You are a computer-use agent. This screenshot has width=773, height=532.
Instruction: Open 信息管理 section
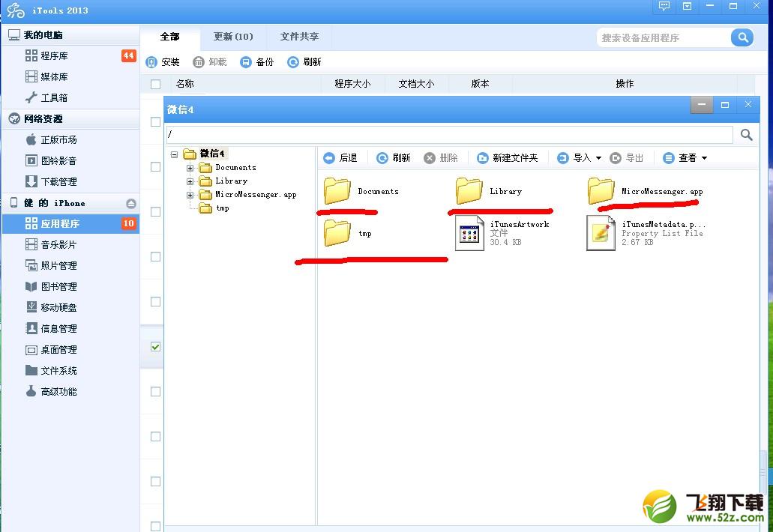pos(70,328)
